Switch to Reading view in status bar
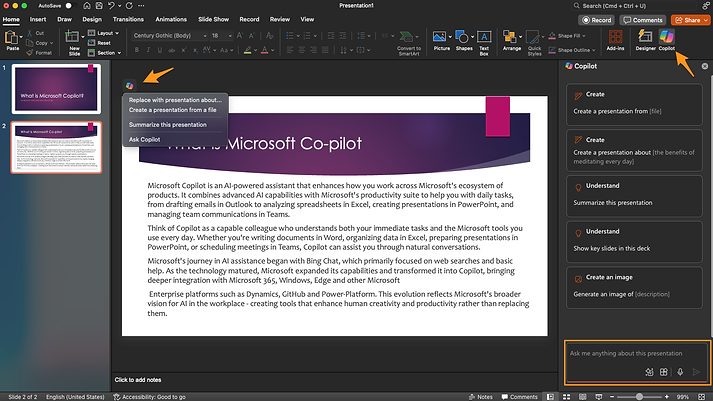The image size is (713, 401). coord(582,397)
